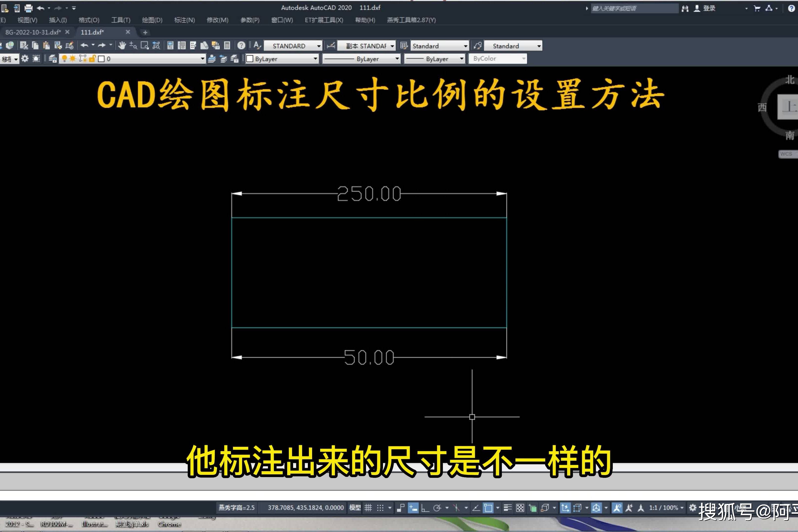The image size is (798, 532).
Task: Toggle ortho mode in status bar
Action: (425, 508)
